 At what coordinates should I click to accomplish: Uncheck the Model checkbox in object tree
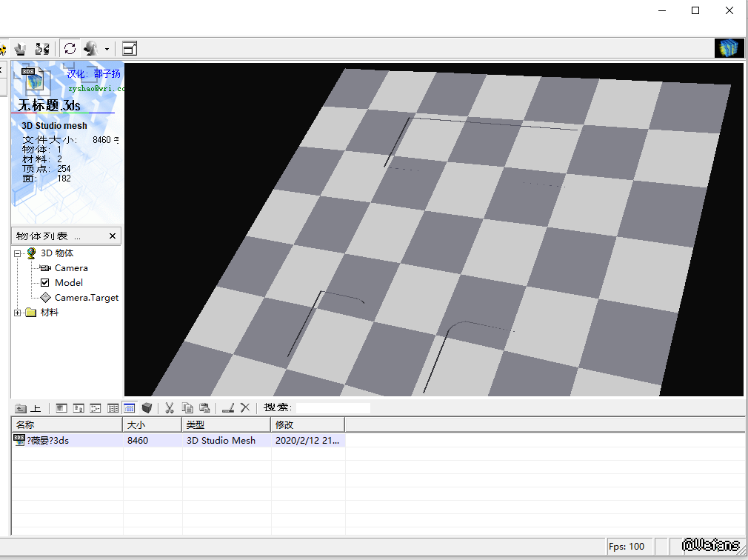coord(45,283)
